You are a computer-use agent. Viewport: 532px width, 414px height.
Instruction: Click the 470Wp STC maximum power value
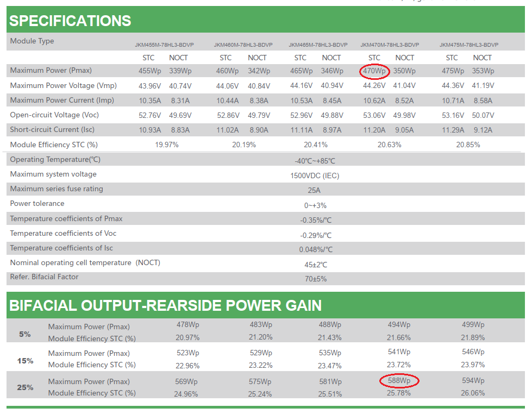tap(374, 71)
